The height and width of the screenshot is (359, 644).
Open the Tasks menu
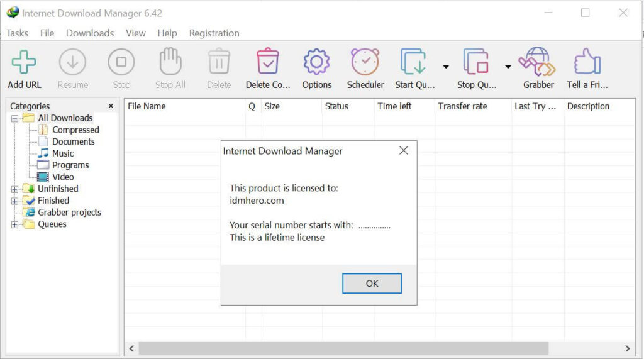click(17, 33)
